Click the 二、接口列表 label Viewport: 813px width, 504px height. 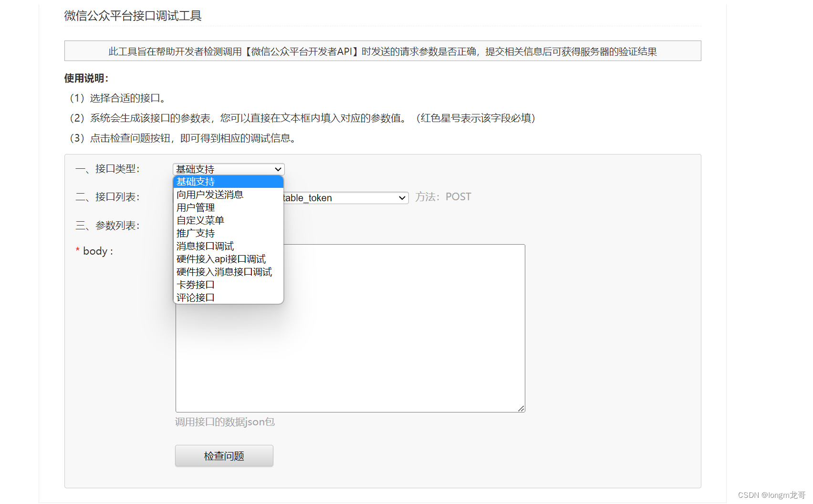[107, 197]
